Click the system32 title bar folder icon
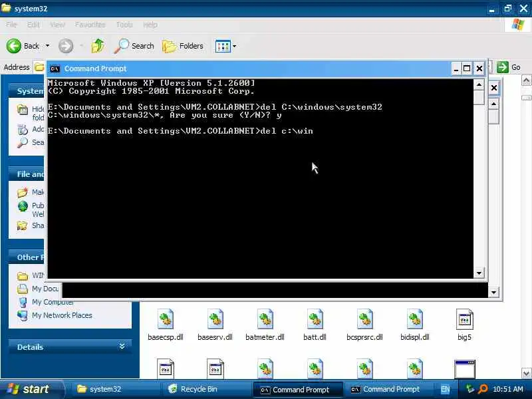Screen dimensions: 532x399 coord(6,8)
